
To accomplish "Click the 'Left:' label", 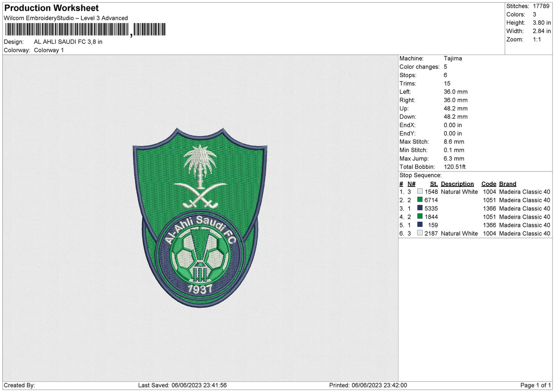I will point(406,92).
